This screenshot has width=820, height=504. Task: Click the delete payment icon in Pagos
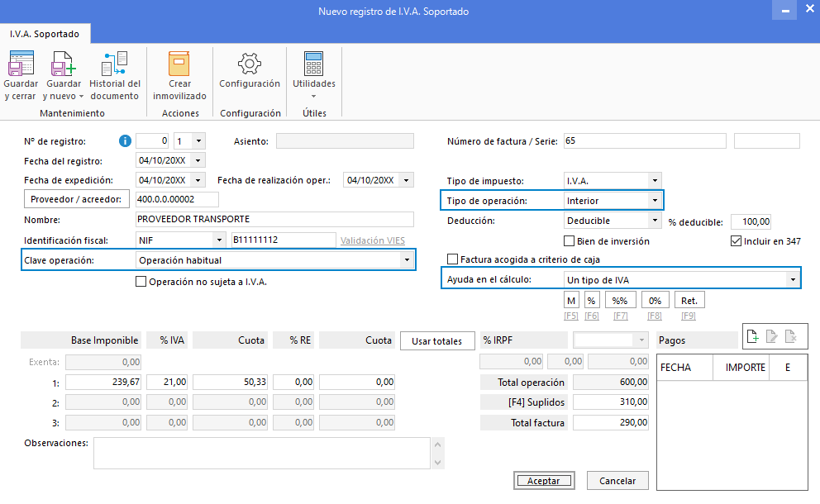click(x=791, y=336)
